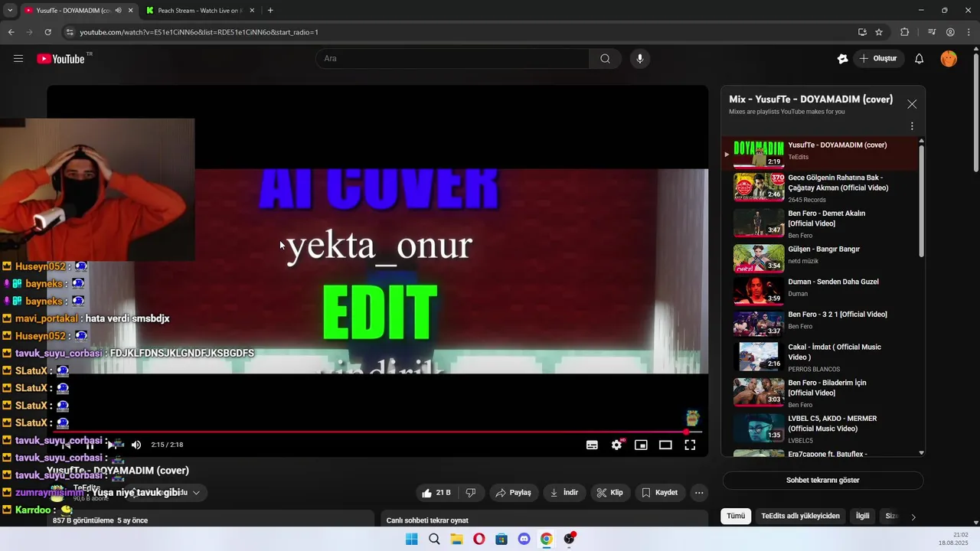Image resolution: width=980 pixels, height=551 pixels.
Task: Play Cakal - İmdat Official Music Video
Action: (x=819, y=357)
